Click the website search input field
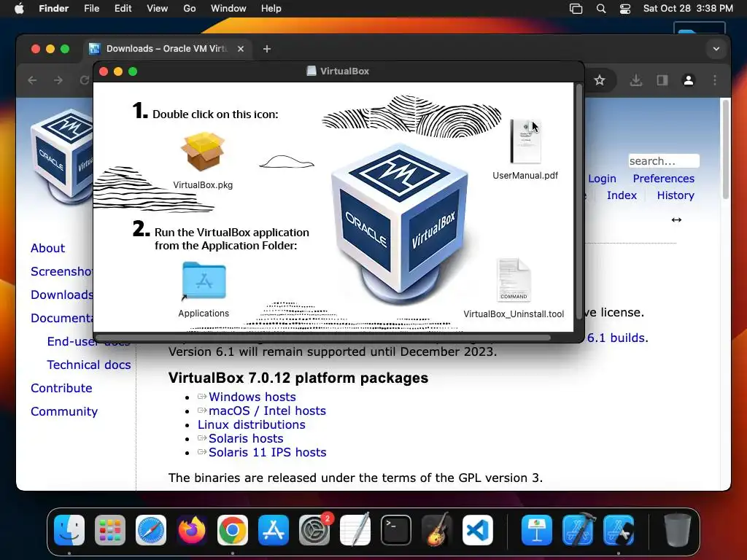Viewport: 747px width, 560px height. (x=664, y=161)
